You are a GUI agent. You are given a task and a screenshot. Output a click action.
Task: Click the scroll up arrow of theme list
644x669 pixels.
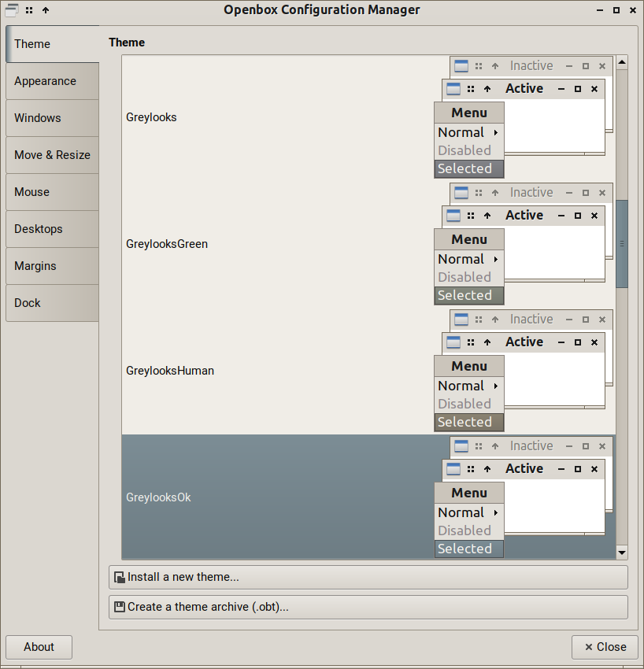(622, 63)
